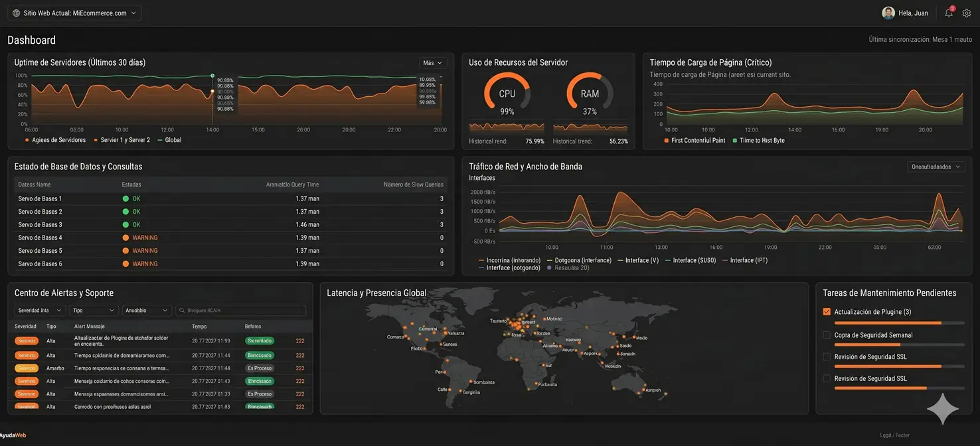The height and width of the screenshot is (446, 980).
Task: Click the AyudaWeb link in the footer
Action: tap(13, 435)
